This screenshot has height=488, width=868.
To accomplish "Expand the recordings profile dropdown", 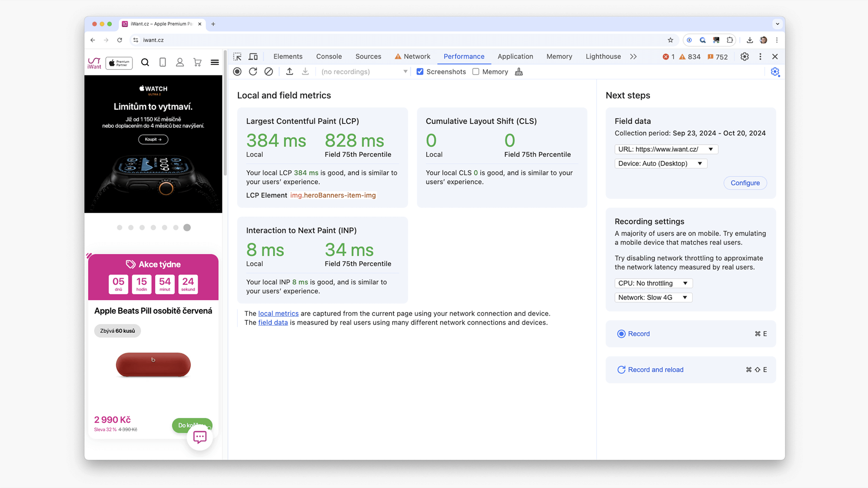I will tap(406, 71).
